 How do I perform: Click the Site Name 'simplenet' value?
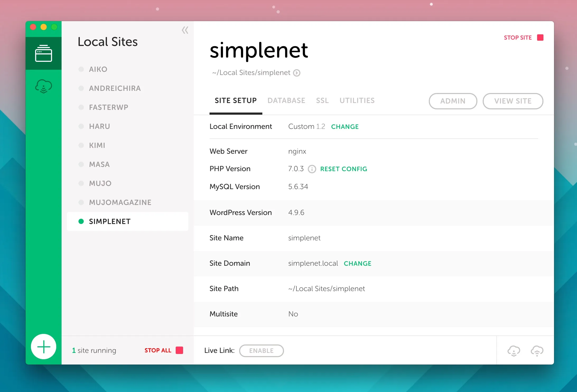(304, 238)
